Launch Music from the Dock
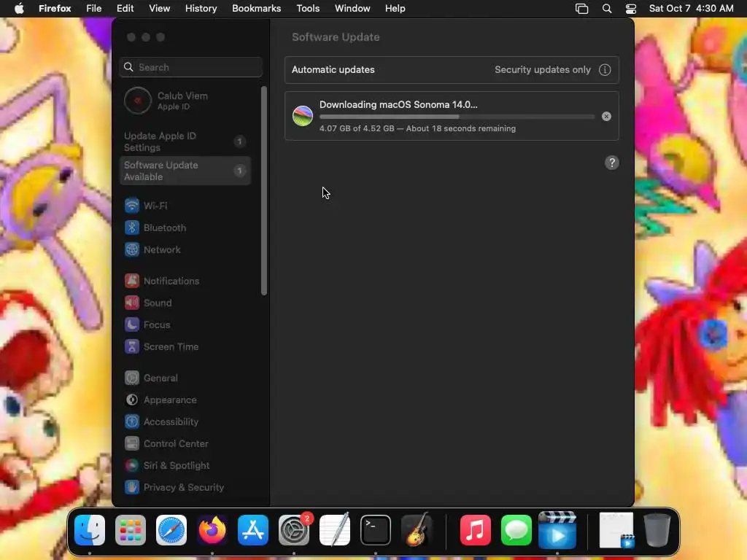This screenshot has width=747, height=560. point(476,530)
